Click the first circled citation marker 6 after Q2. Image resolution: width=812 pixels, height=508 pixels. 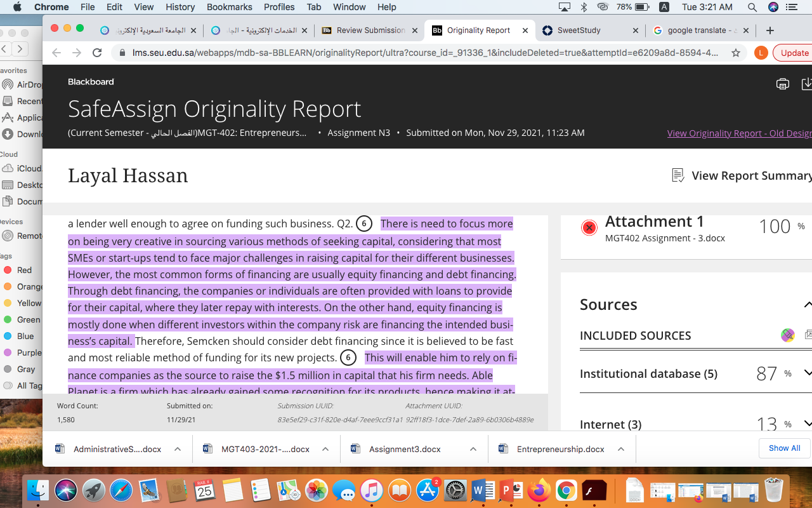[x=364, y=224]
